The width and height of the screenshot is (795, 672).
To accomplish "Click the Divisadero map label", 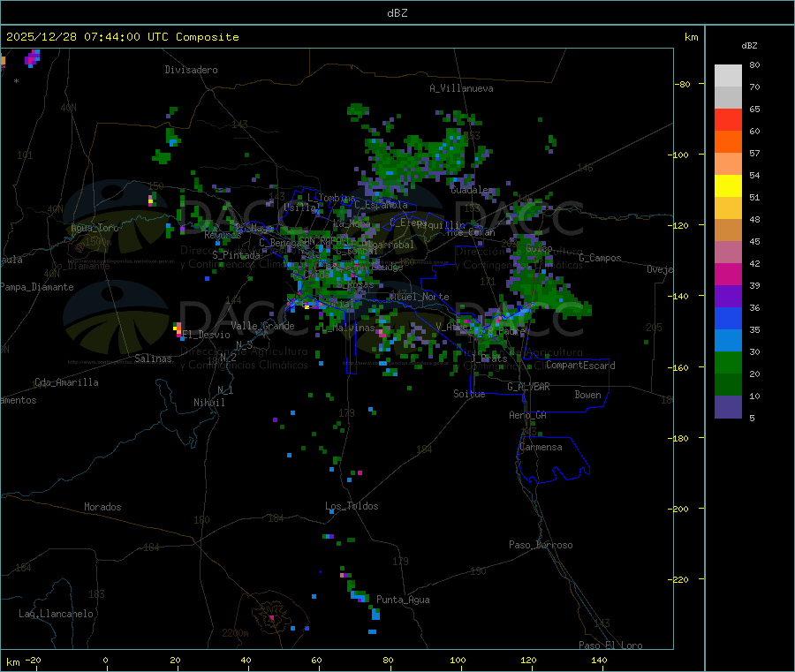I will coord(191,70).
